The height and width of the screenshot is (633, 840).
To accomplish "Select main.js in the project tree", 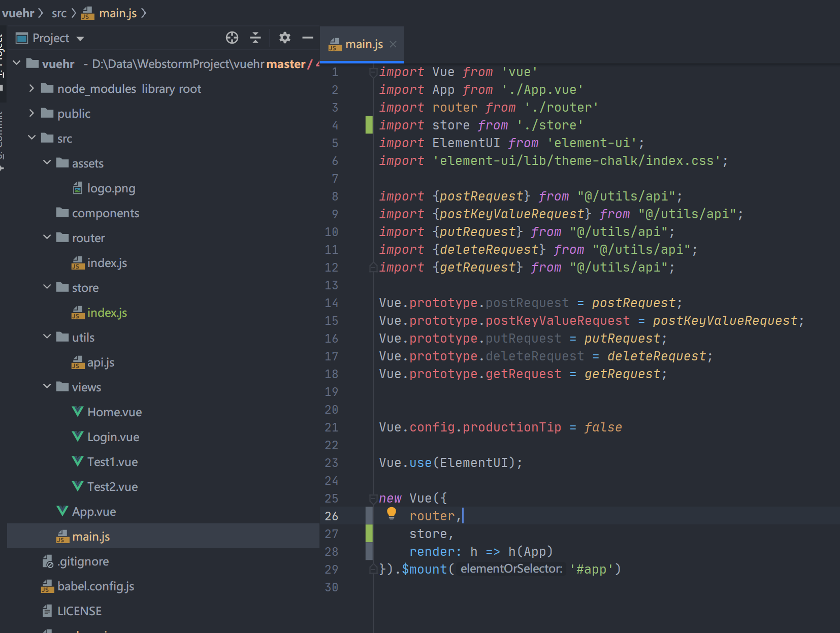I will pyautogui.click(x=91, y=537).
